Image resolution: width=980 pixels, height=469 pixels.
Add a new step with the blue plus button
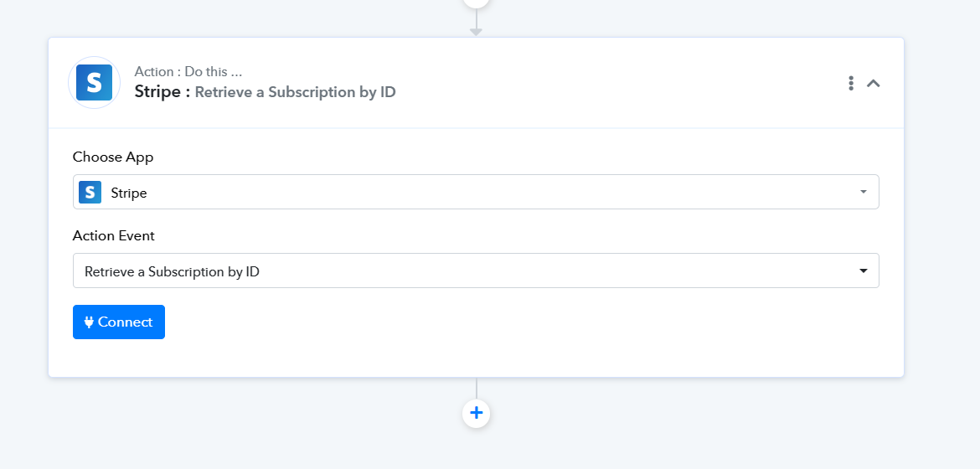[x=477, y=414]
